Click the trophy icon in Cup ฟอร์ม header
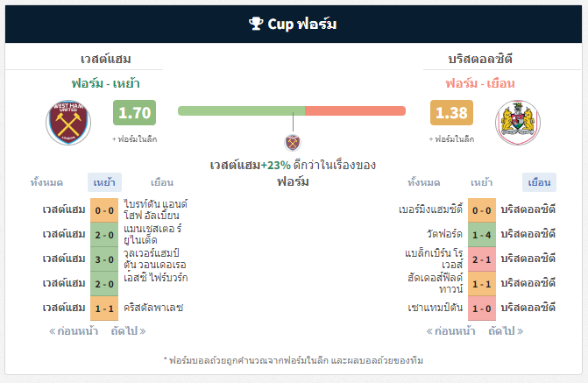Image resolution: width=588 pixels, height=383 pixels. coord(256,24)
